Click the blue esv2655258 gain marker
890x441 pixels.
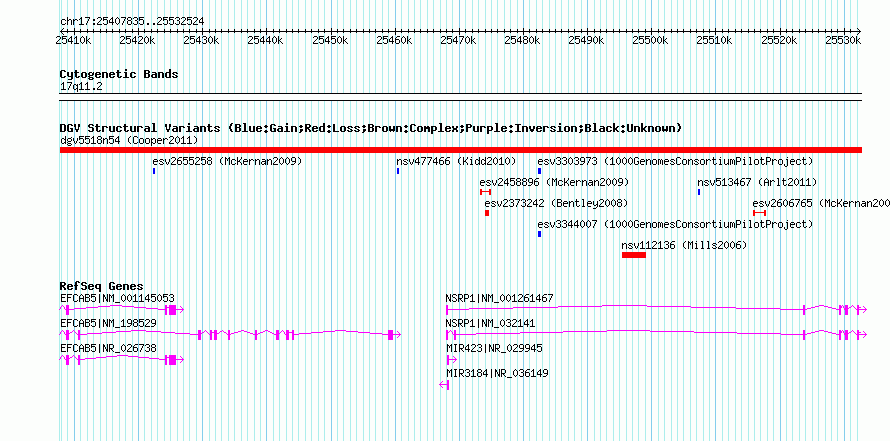coord(154,171)
